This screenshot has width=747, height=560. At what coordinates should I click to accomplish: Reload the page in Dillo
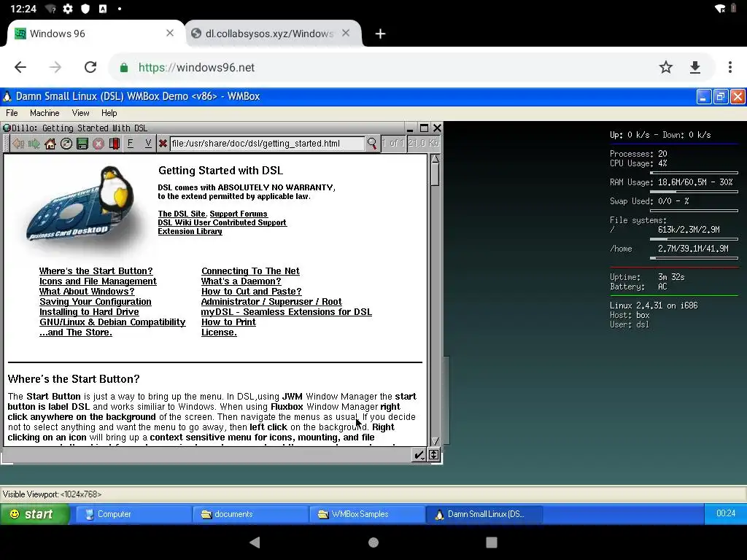[x=66, y=144]
